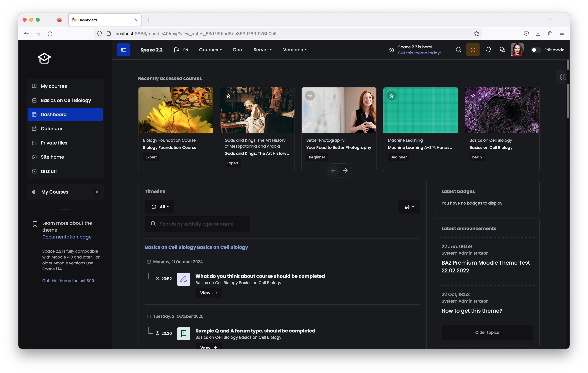Click the Older topics button
588x373 pixels.
click(487, 332)
